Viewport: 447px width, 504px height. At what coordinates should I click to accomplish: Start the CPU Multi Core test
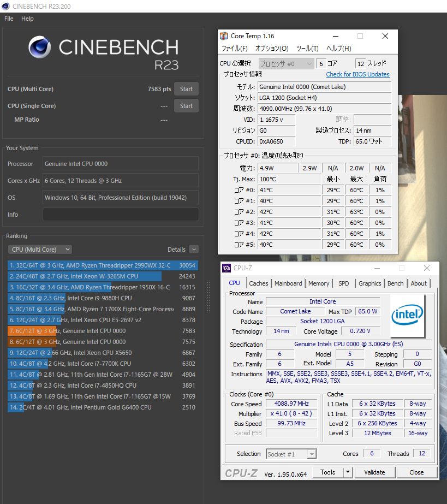[x=186, y=89]
